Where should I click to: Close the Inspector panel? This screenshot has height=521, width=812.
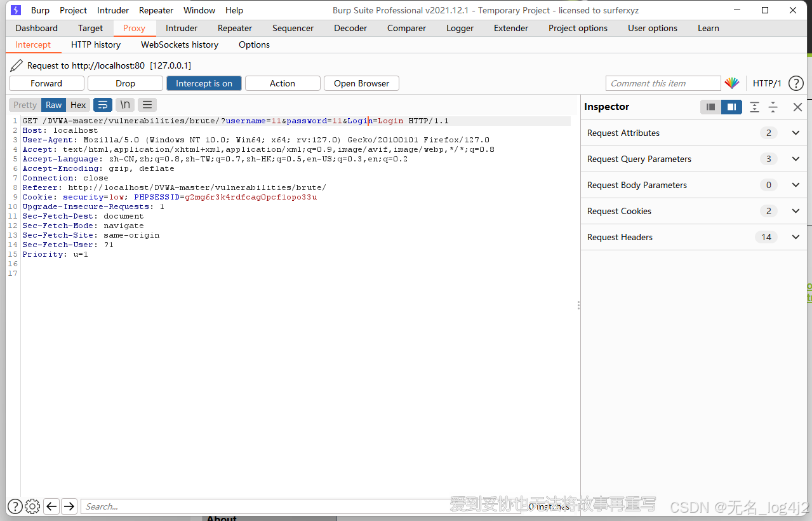[x=798, y=107]
